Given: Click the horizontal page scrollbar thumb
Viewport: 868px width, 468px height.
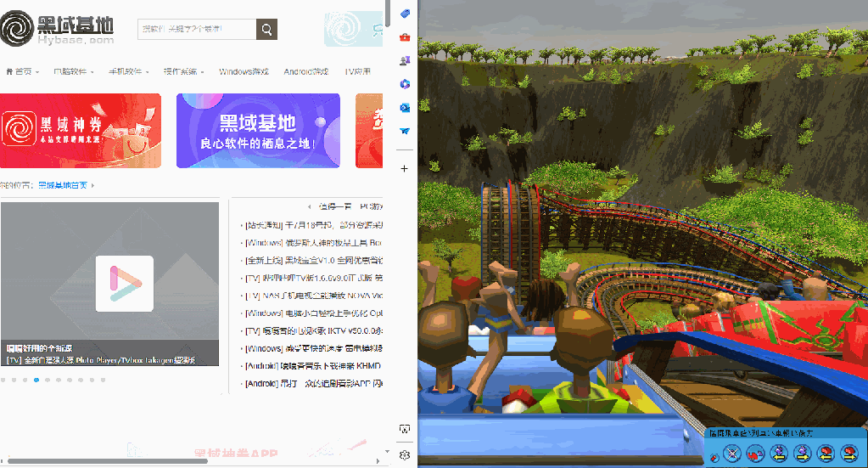Looking at the screenshot, I should point(108,461).
